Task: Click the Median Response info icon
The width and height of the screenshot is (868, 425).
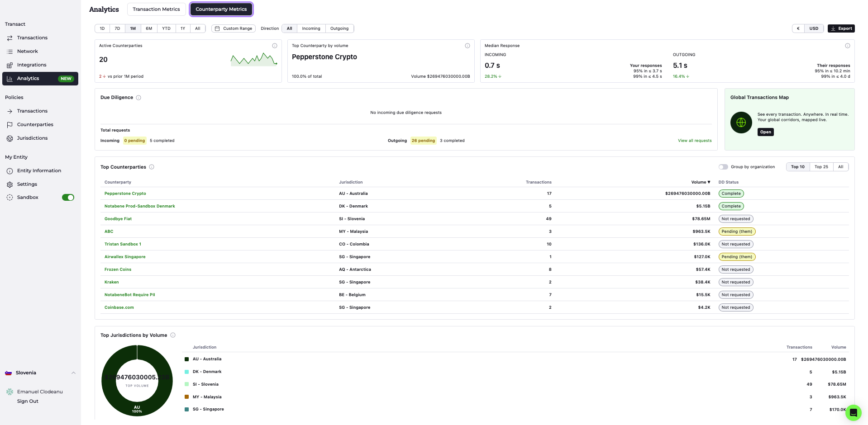Action: coord(848,46)
